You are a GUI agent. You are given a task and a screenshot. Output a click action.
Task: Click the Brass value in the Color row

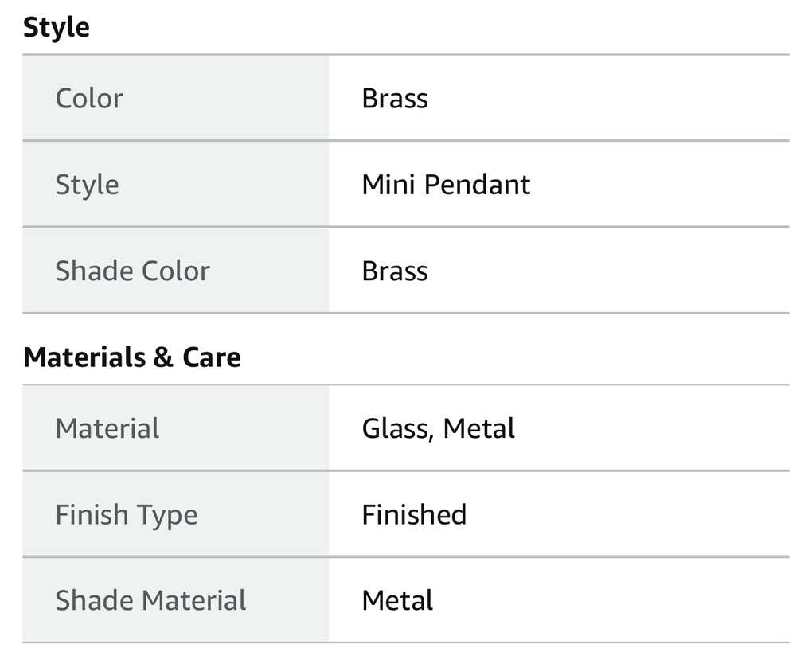click(x=395, y=99)
